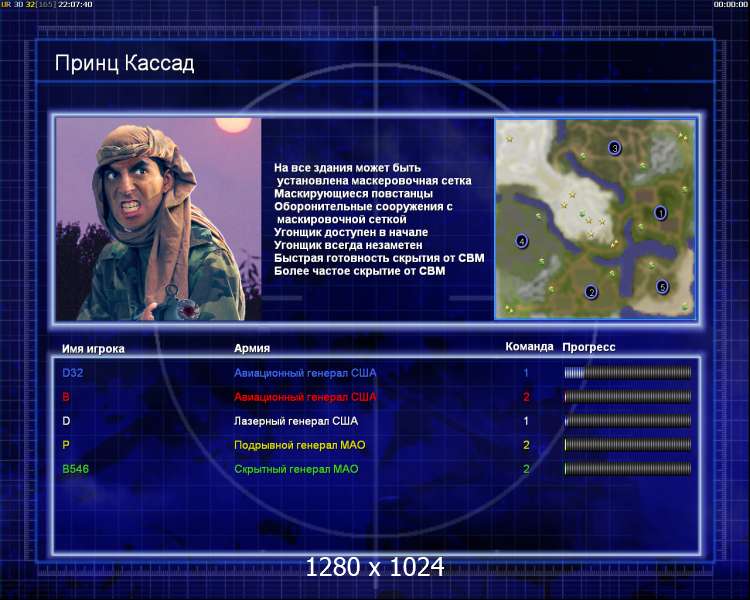Select red player name B

(66, 397)
